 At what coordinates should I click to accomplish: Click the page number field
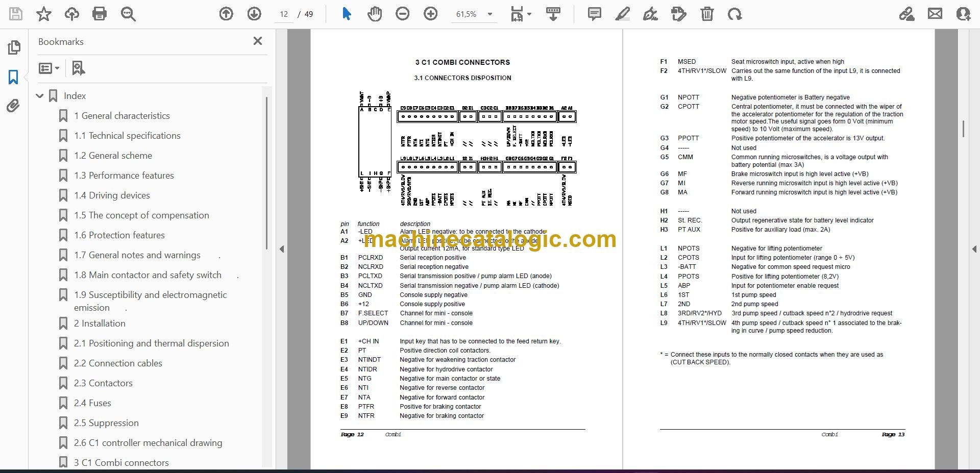pos(284,14)
